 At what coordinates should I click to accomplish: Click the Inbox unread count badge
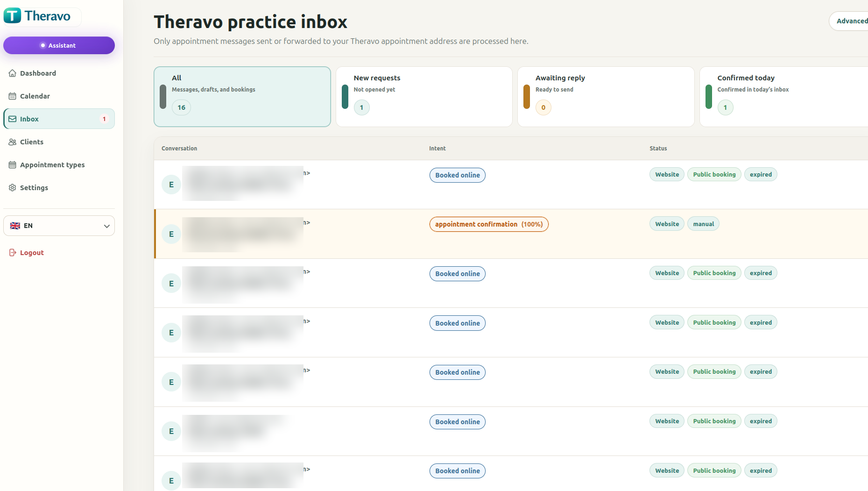tap(104, 119)
